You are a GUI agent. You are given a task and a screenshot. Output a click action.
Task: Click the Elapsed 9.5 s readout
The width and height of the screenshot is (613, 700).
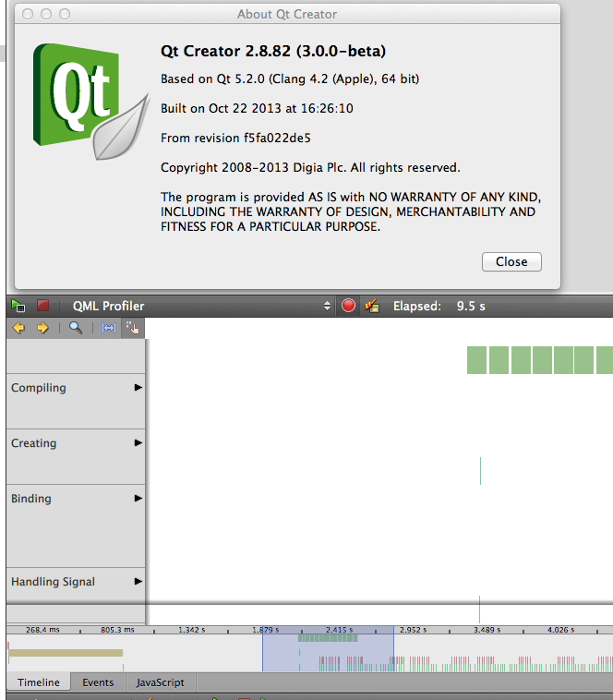(439, 306)
